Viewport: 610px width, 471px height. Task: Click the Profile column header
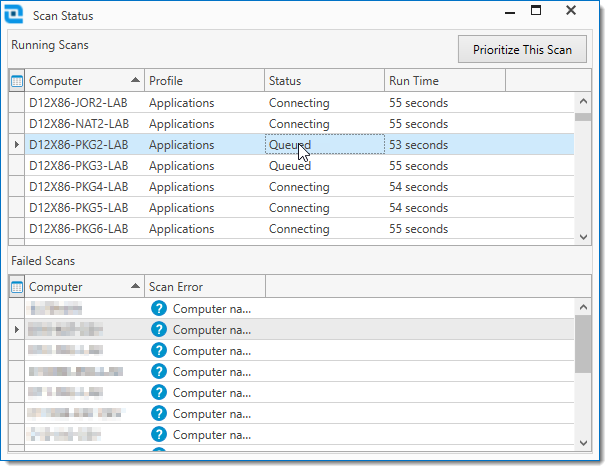pyautogui.click(x=203, y=81)
